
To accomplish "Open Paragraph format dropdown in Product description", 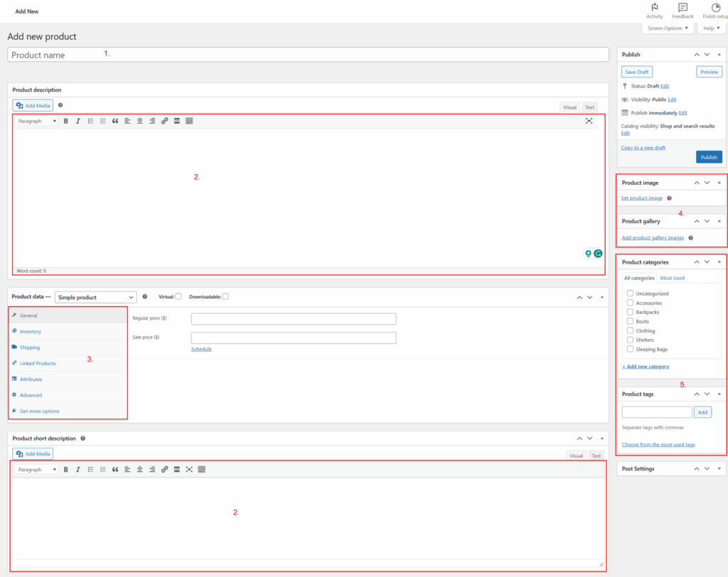I will [x=36, y=122].
